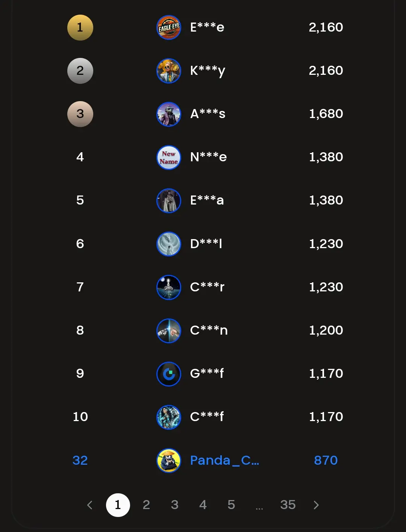406x532 pixels.
Task: Go to previous page with left chevron
Action: pos(89,505)
